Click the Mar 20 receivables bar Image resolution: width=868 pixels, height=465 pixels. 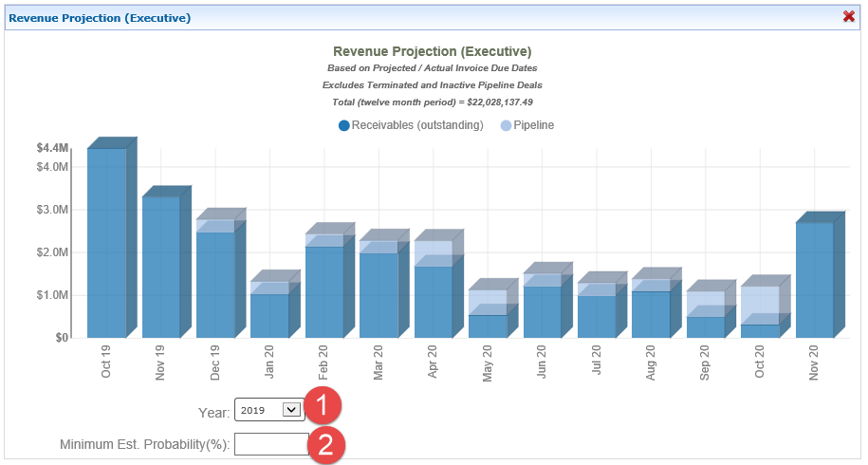379,295
